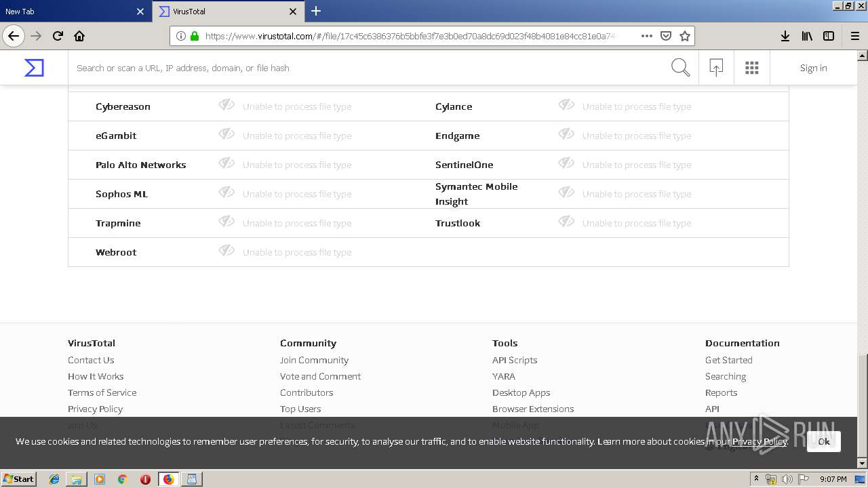Open API Scripts link
Screen dimensions: 868x488
pos(515,360)
